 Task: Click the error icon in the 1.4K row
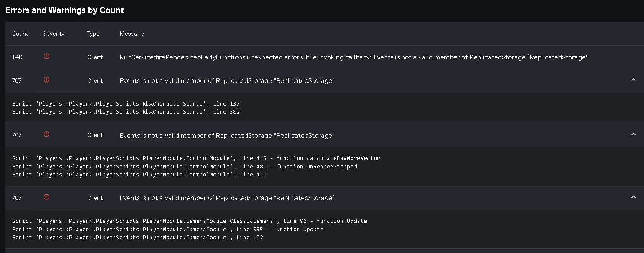46,56
